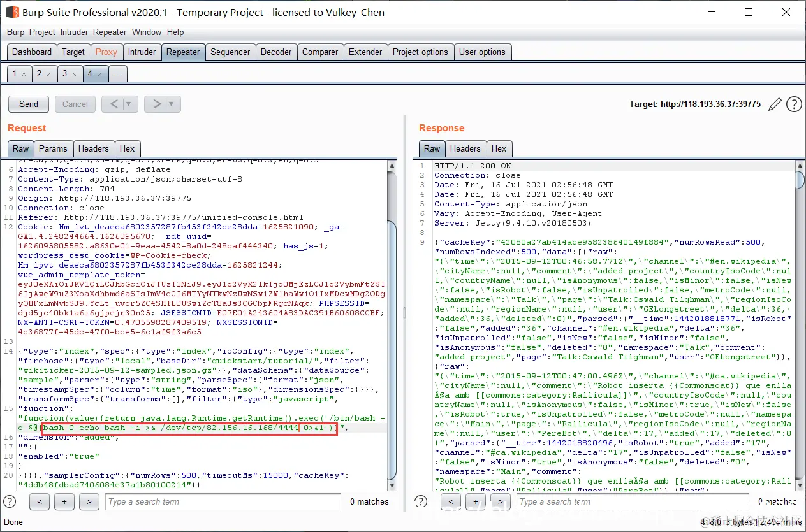Image resolution: width=806 pixels, height=532 pixels.
Task: Click the pencil icon to edit target
Action: [x=775, y=104]
